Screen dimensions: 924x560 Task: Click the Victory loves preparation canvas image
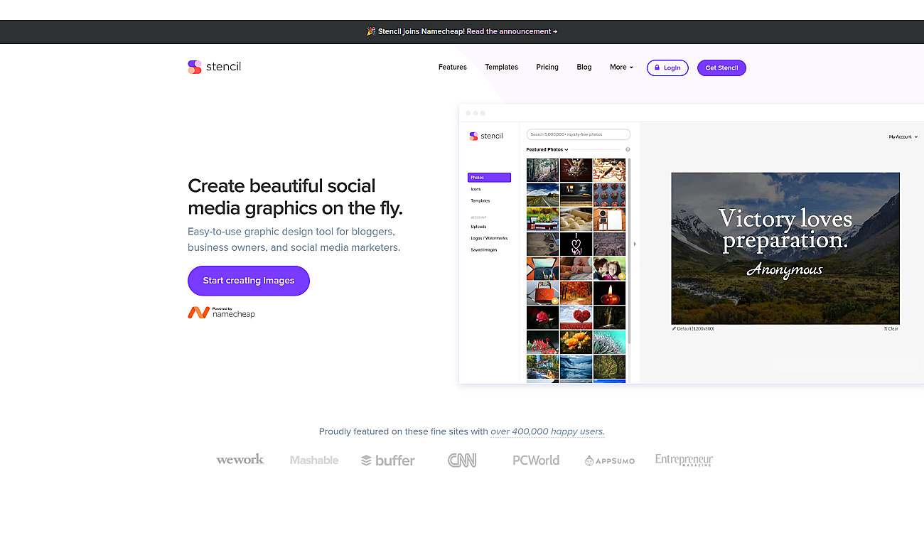point(785,249)
